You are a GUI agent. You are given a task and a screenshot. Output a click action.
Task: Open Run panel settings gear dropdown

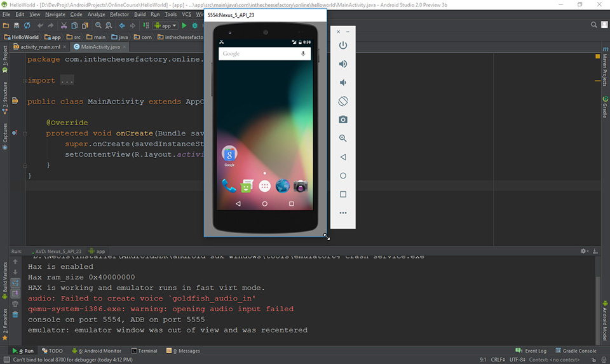[x=585, y=251]
